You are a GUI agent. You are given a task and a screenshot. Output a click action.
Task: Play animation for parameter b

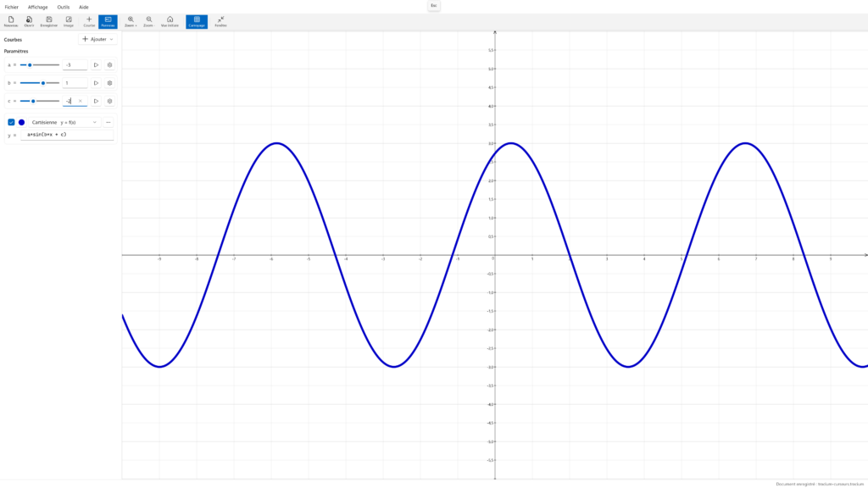click(96, 83)
